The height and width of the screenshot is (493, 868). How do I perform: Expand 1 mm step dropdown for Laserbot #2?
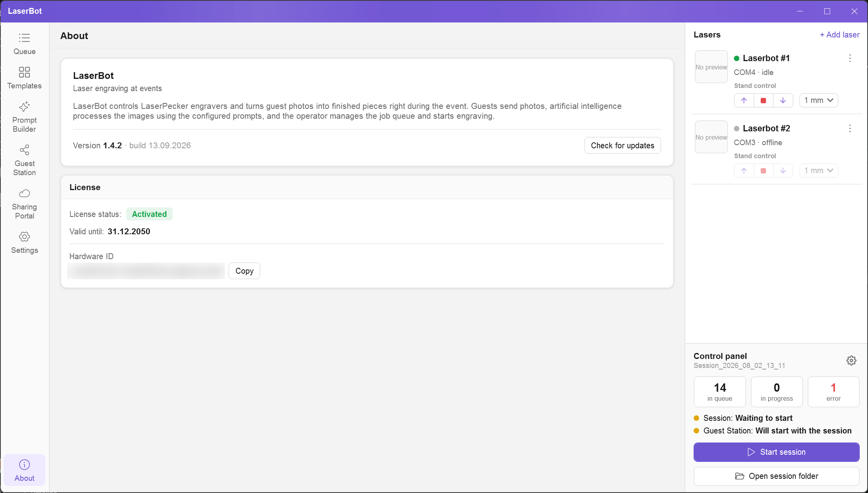[819, 171]
